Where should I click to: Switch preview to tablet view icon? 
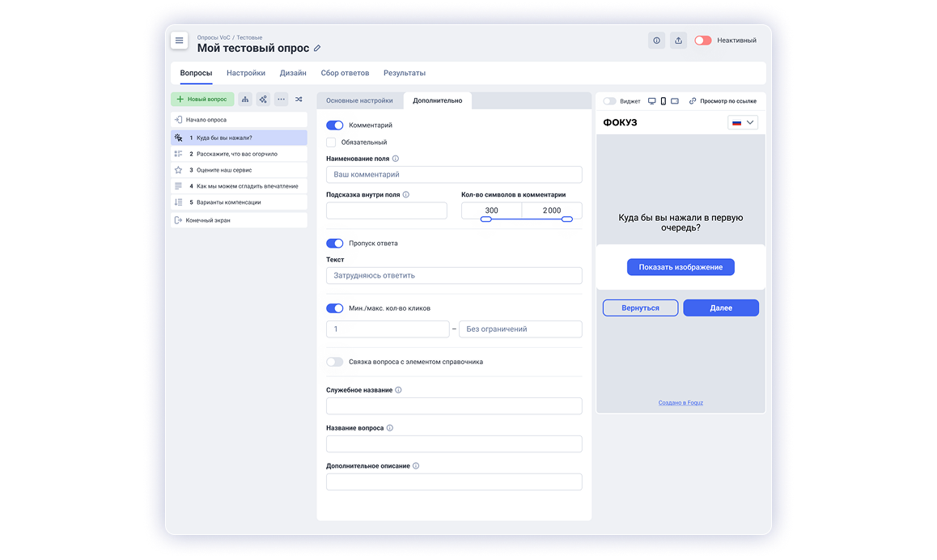coord(675,101)
